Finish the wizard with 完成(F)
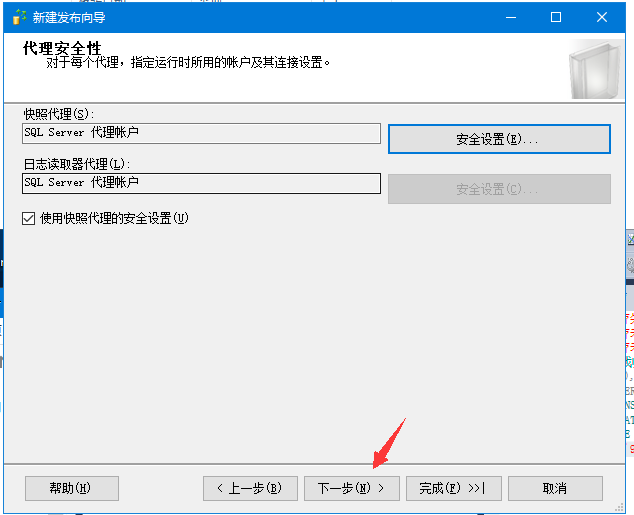The width and height of the screenshot is (634, 515). (454, 488)
